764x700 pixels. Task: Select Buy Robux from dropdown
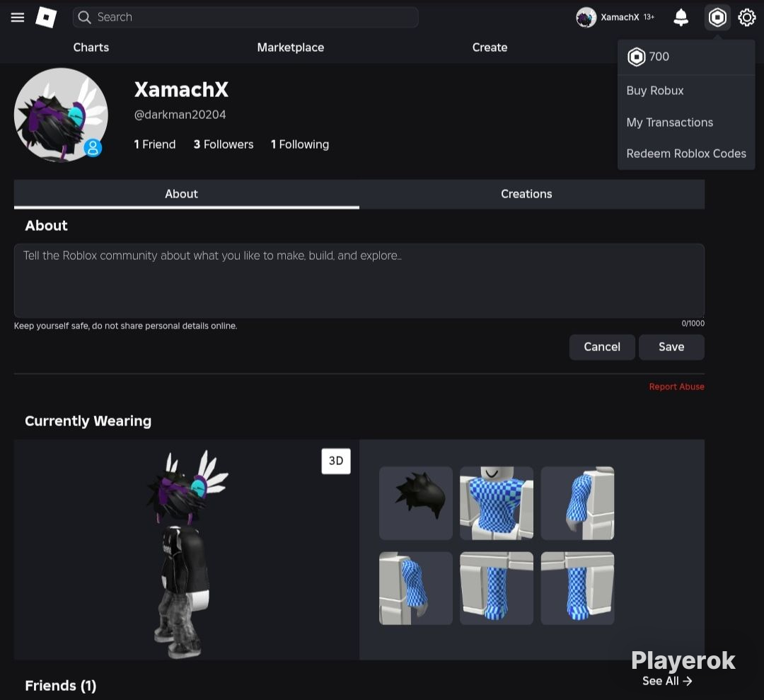[x=655, y=91]
